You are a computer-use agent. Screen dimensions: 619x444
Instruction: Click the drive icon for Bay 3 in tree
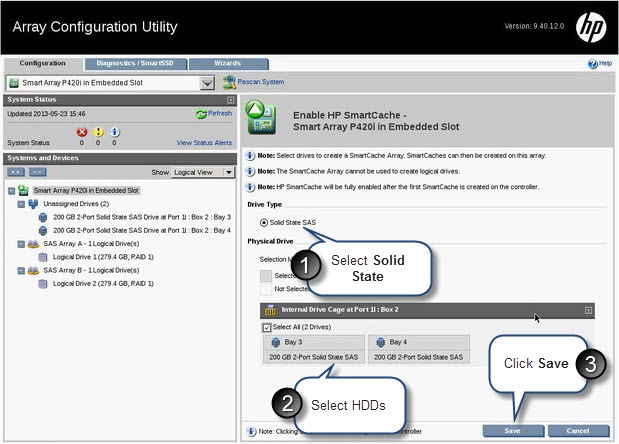point(43,217)
